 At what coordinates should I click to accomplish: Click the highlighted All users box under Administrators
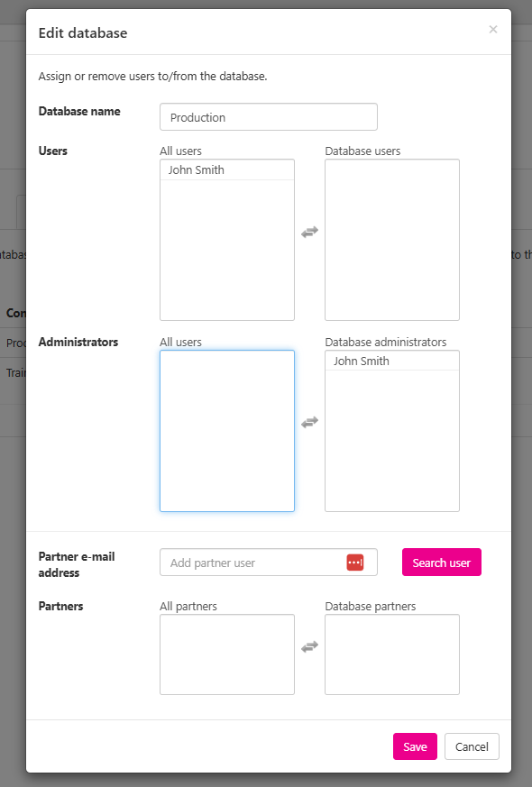point(226,430)
